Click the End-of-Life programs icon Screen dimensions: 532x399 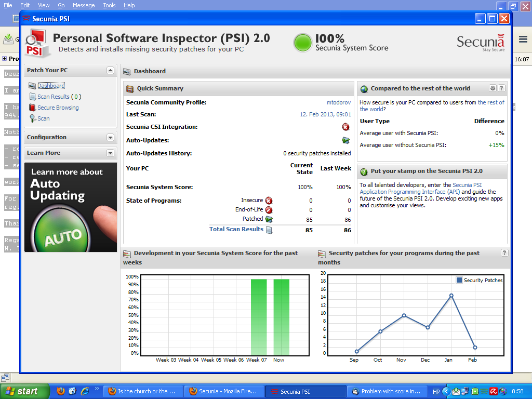(269, 210)
